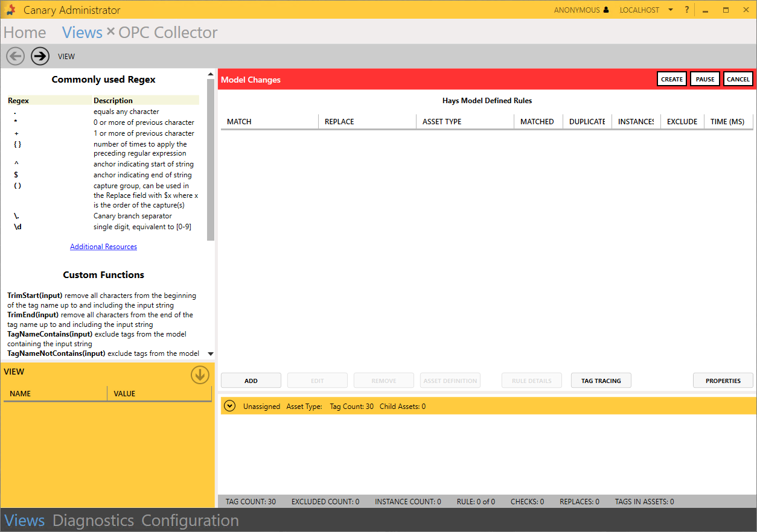Switch to the OPC Collector tab

[168, 33]
